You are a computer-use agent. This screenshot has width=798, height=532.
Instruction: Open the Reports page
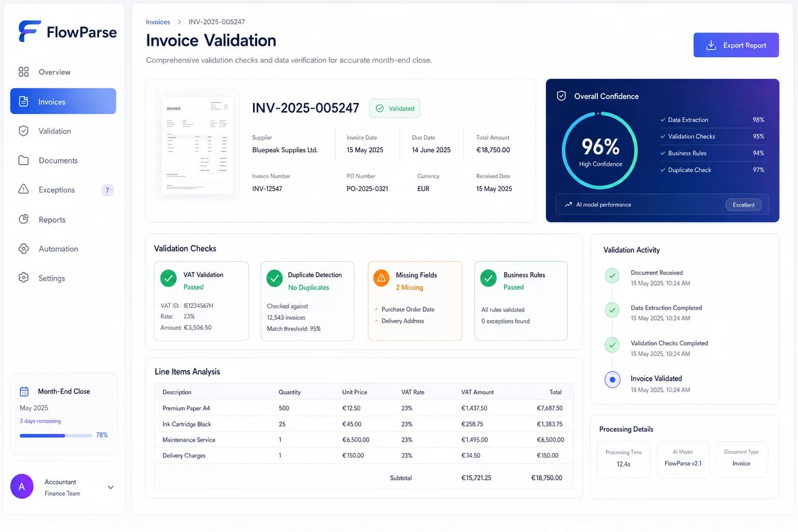(63, 219)
